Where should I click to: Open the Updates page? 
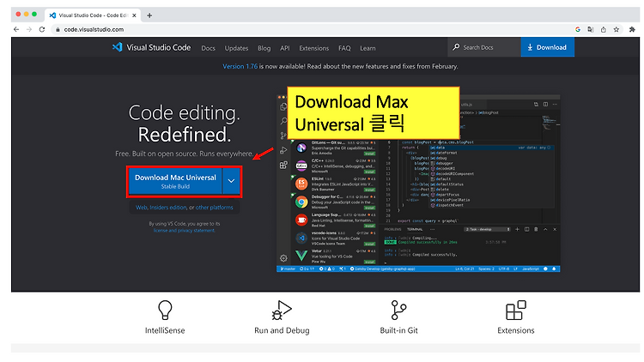(x=236, y=48)
